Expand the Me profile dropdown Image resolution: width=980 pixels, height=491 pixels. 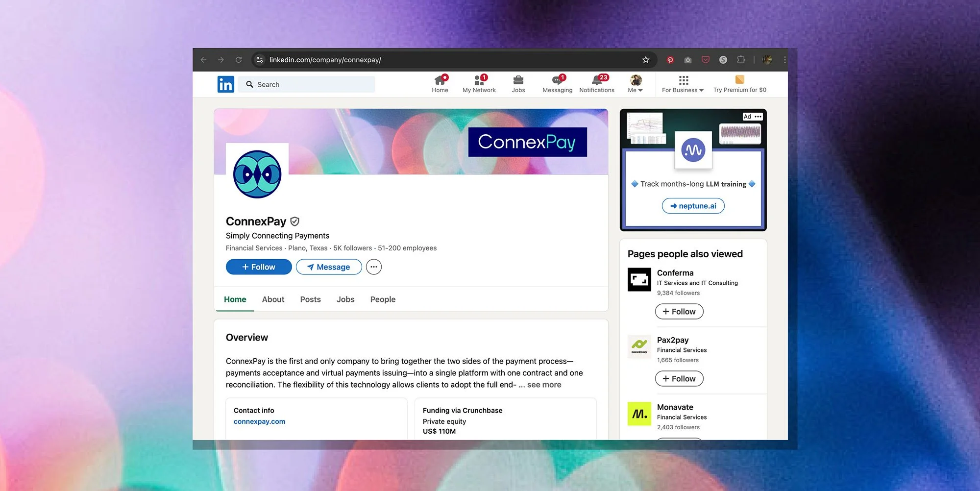pos(636,84)
